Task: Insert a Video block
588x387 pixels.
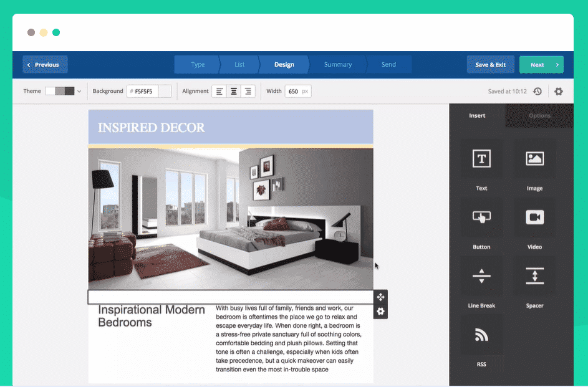Action: click(x=534, y=217)
